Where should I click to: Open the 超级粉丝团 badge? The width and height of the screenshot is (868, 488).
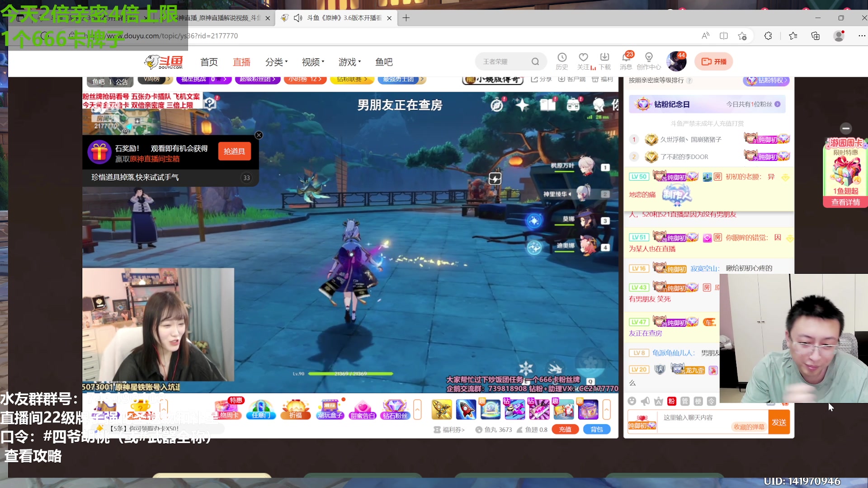tap(258, 79)
